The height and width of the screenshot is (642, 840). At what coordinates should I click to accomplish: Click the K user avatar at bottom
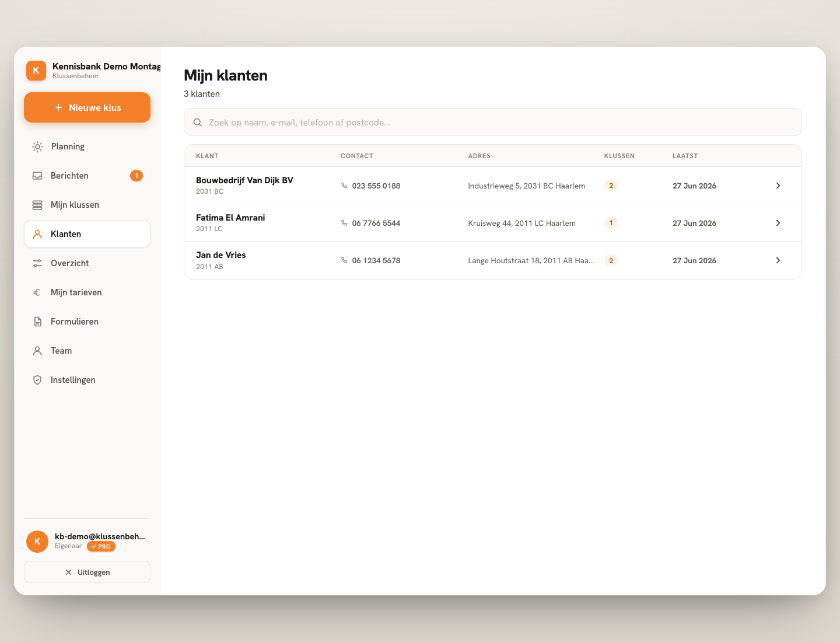(37, 542)
